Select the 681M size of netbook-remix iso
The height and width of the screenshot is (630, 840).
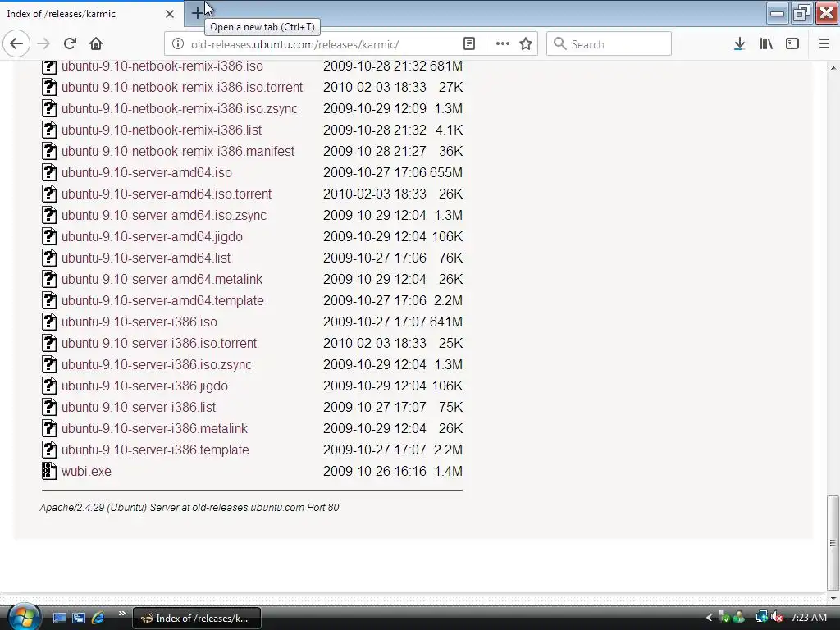tap(446, 66)
